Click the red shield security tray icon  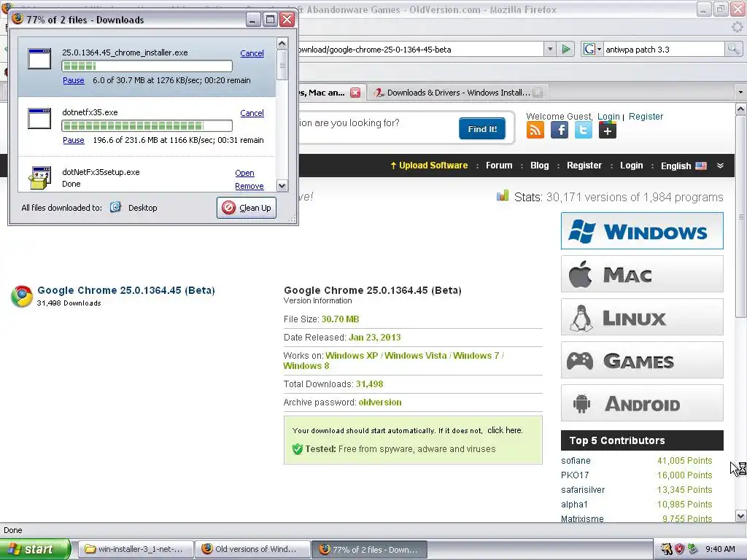click(679, 549)
